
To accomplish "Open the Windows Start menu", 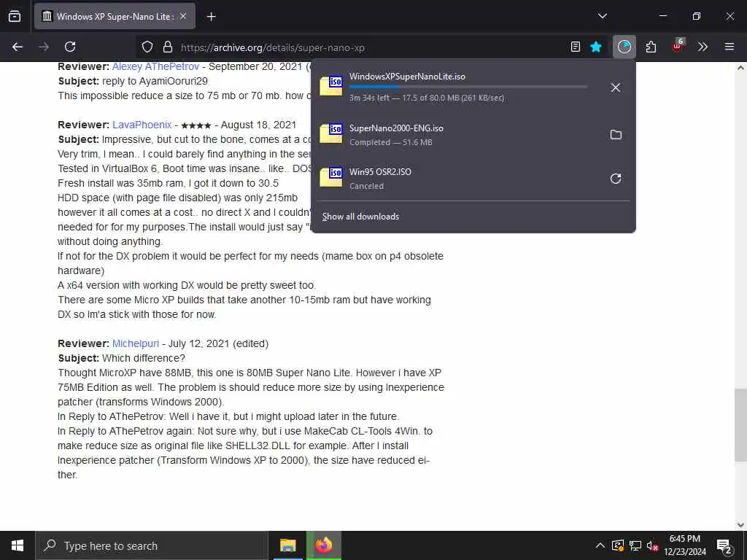I will tap(18, 545).
